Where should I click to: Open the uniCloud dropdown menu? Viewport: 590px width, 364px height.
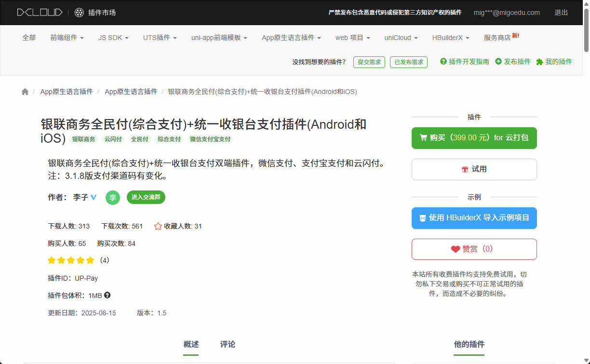pos(401,38)
